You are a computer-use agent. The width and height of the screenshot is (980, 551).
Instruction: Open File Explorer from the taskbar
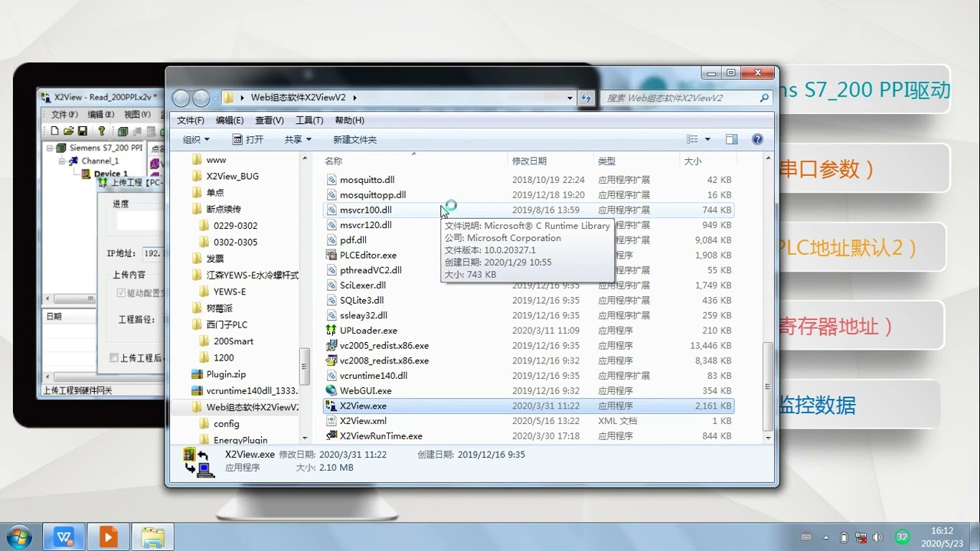coord(152,537)
